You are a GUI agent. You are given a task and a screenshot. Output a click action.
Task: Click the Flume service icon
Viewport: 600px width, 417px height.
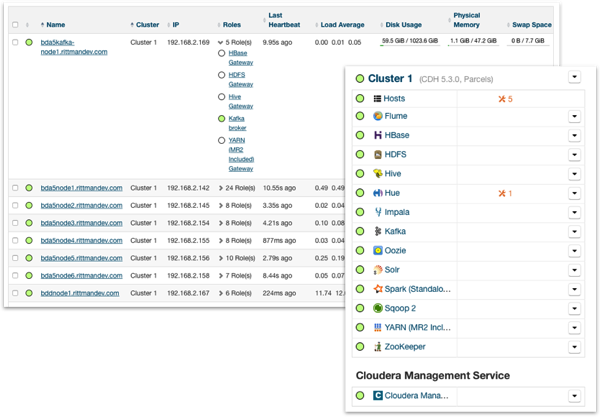coord(378,116)
